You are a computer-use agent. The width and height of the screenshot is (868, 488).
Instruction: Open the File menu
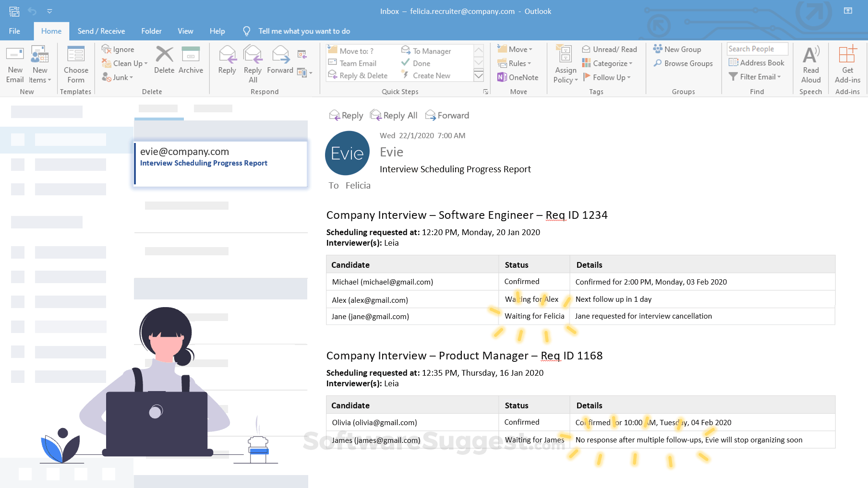(x=14, y=31)
